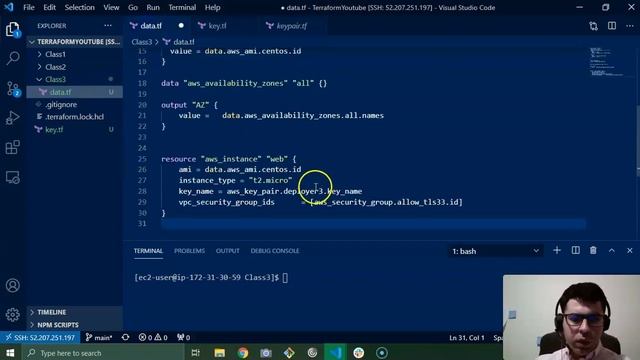The height and width of the screenshot is (360, 640).
Task: Open the Source Control view
Action: click(13, 88)
